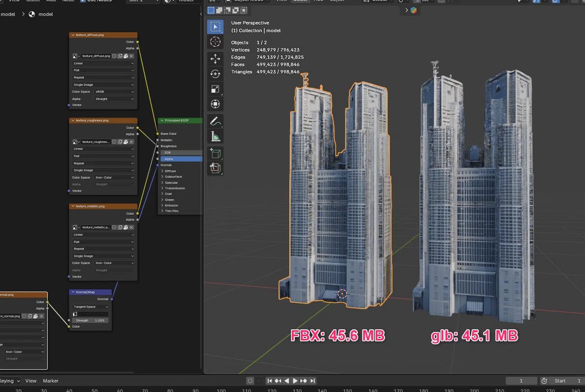Viewport: 585px width, 392px height.
Task: Click the IOR value field
Action: coord(181,152)
